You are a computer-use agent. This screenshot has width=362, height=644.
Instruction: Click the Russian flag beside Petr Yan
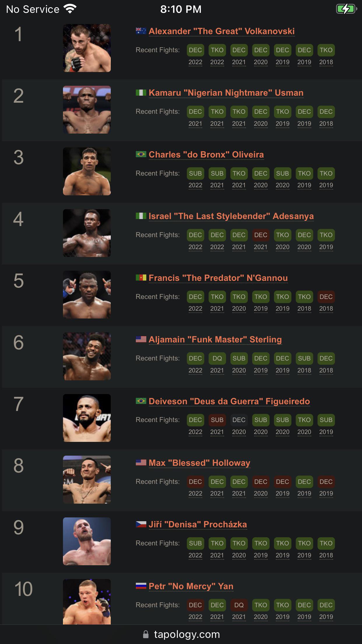(140, 586)
